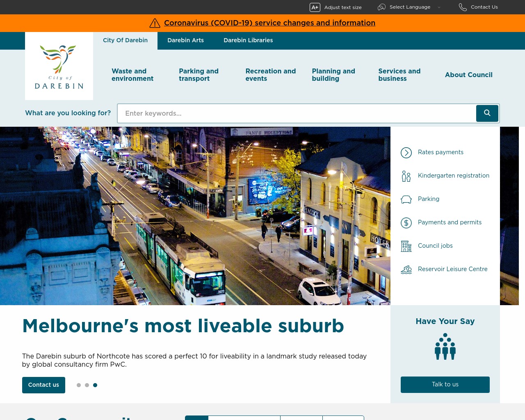Open the Services and business menu

399,75
